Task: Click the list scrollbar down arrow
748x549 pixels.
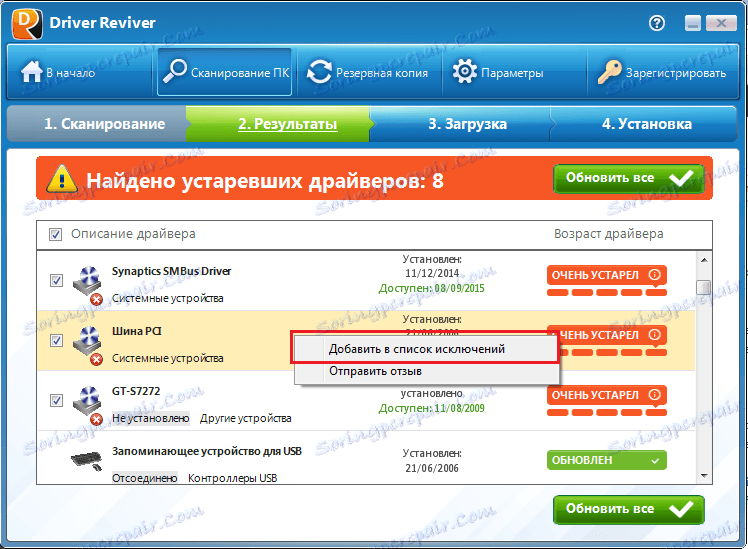Action: point(704,476)
